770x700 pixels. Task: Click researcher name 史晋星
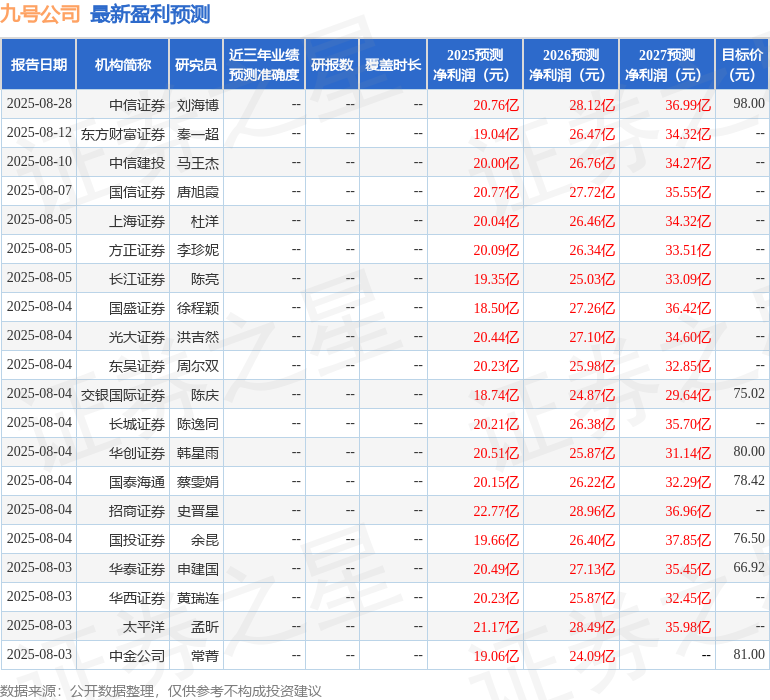197,511
